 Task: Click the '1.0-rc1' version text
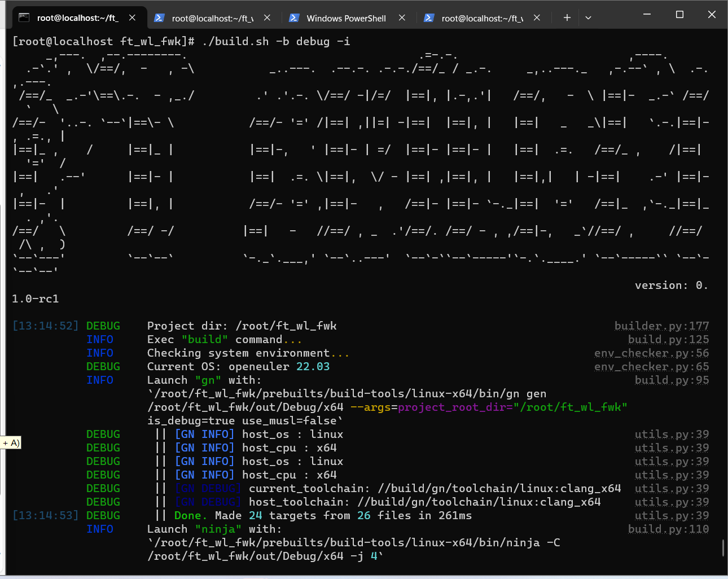tap(36, 299)
